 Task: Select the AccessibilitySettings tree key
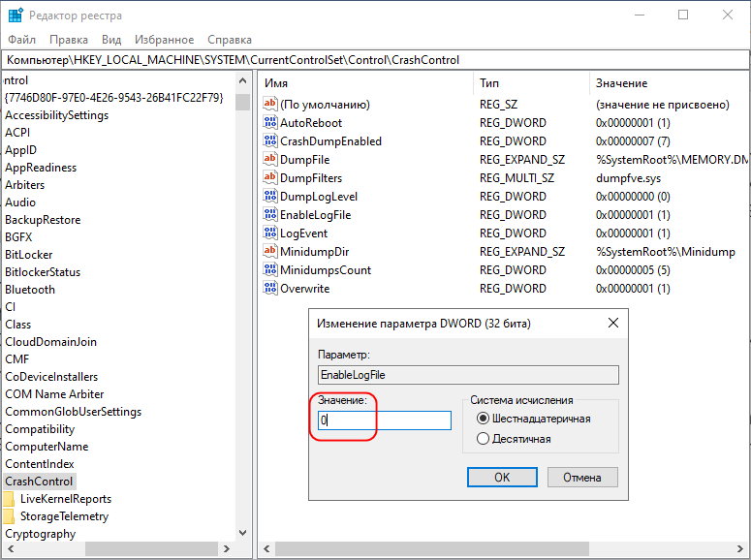point(56,115)
